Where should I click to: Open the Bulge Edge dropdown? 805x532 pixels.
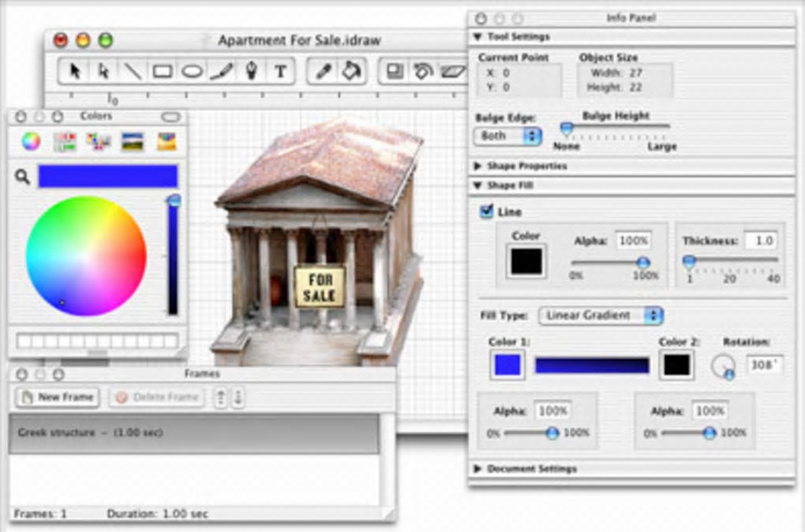507,136
